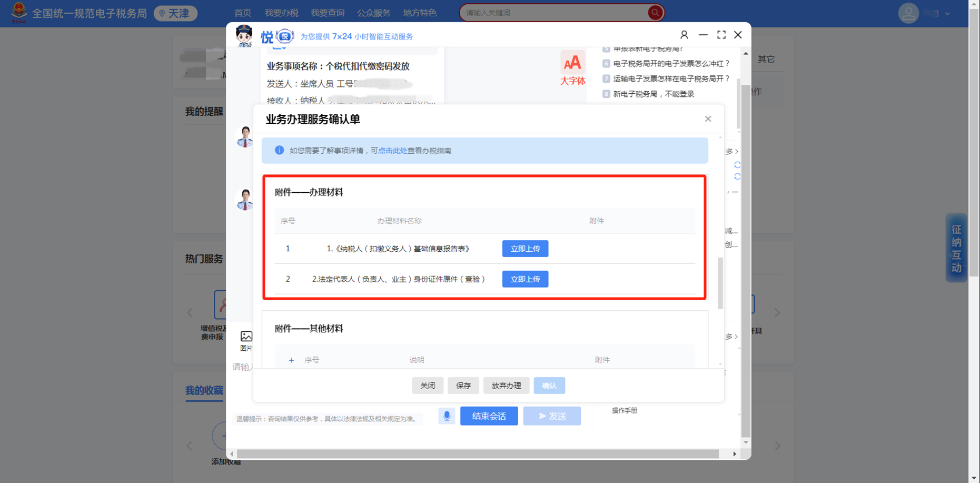This screenshot has height=483, width=980.
Task: Close the 业务办理服务确认单 dialog with X
Action: pos(708,119)
